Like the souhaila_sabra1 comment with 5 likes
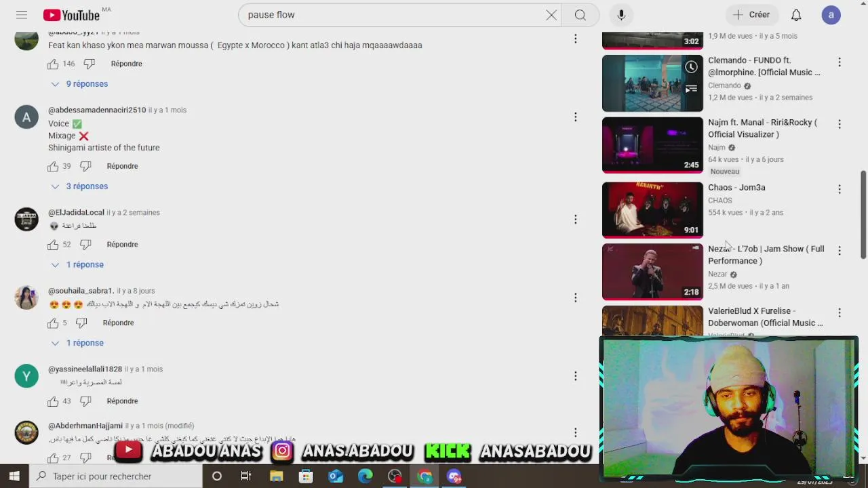 coord(53,323)
